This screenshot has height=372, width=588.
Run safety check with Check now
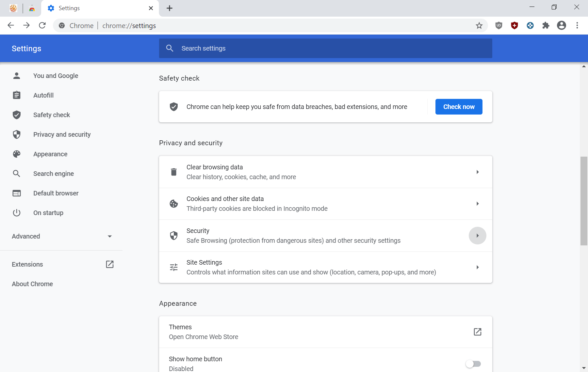[x=459, y=107]
